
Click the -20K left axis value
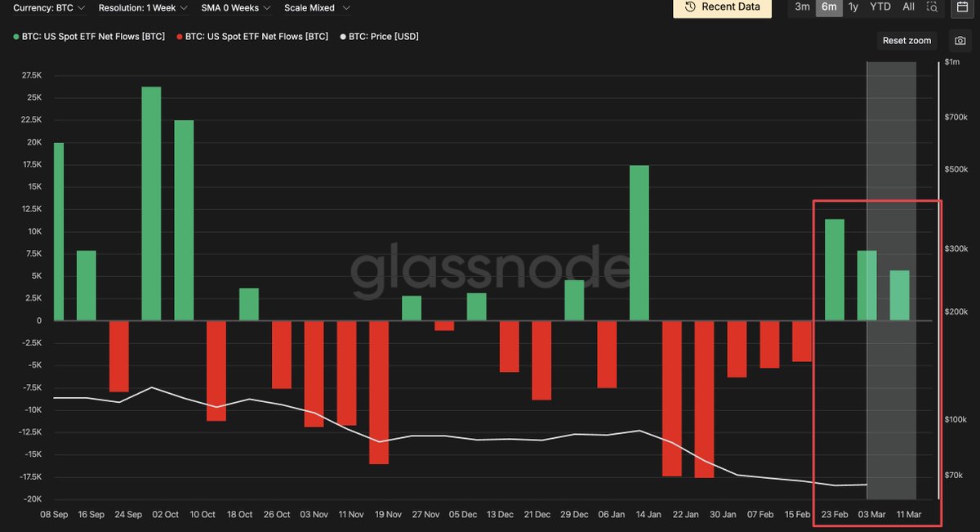tap(31, 499)
